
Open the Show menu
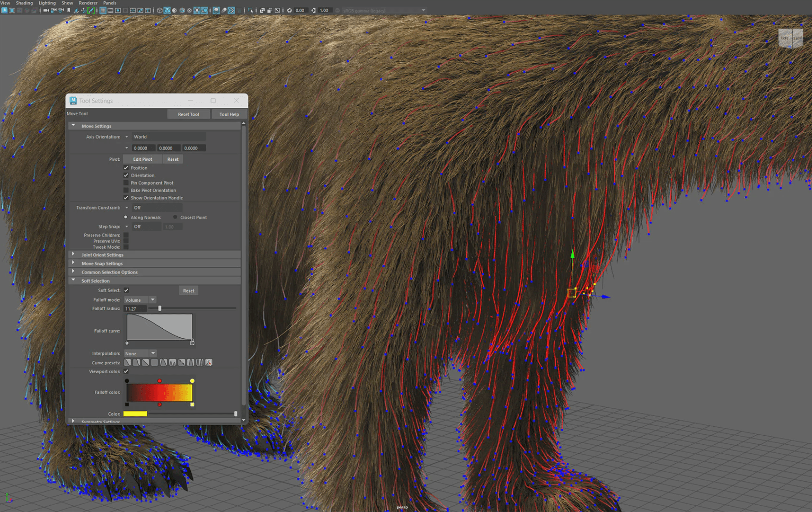point(67,3)
